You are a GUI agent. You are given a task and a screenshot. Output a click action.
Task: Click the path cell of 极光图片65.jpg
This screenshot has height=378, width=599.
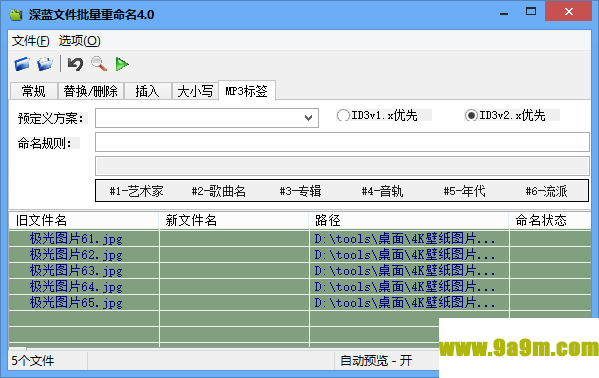409,303
